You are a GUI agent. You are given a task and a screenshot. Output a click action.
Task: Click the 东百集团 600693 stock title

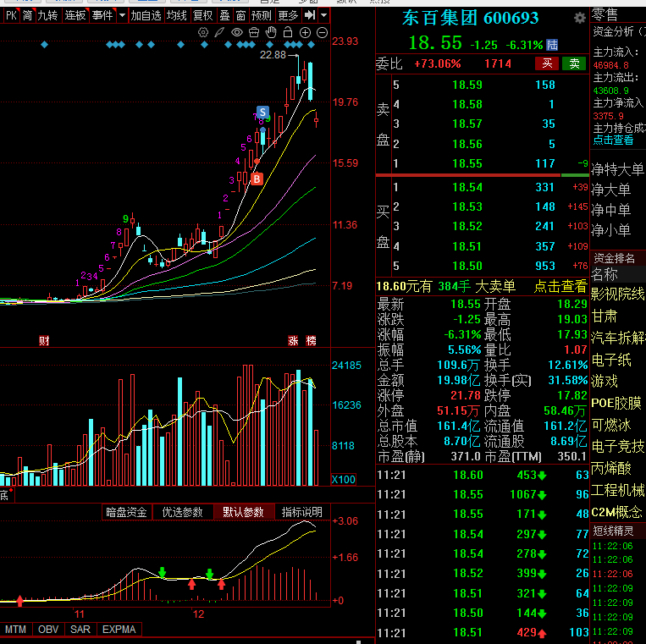click(471, 18)
